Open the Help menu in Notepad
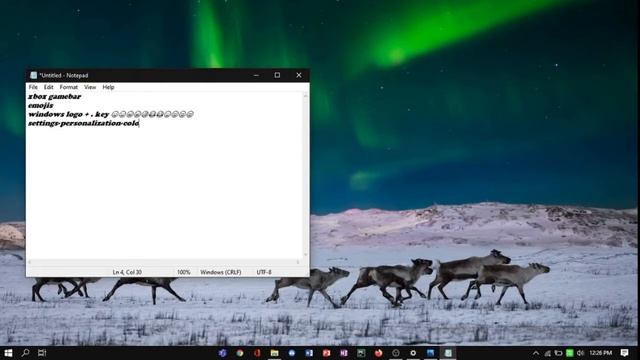The image size is (640, 360). [x=108, y=87]
